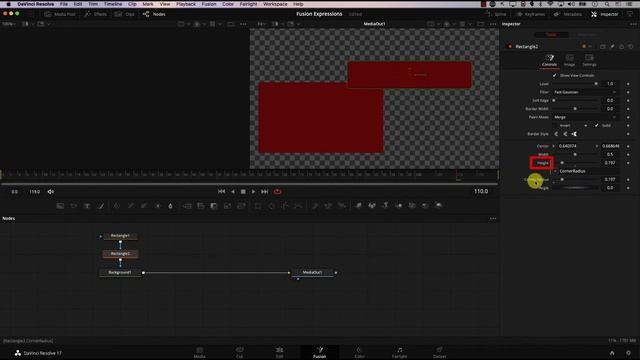Jump to first frame of the clip
This screenshot has height=360, width=640.
(222, 191)
